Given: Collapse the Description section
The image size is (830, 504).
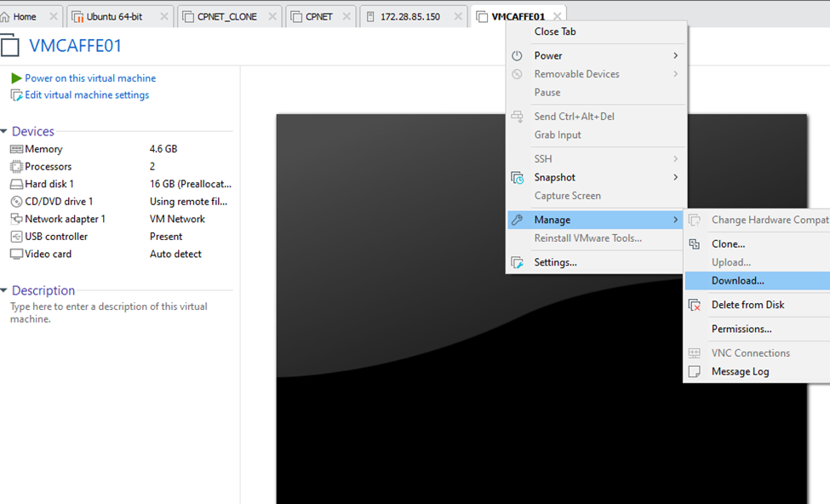Looking at the screenshot, I should pos(3,290).
